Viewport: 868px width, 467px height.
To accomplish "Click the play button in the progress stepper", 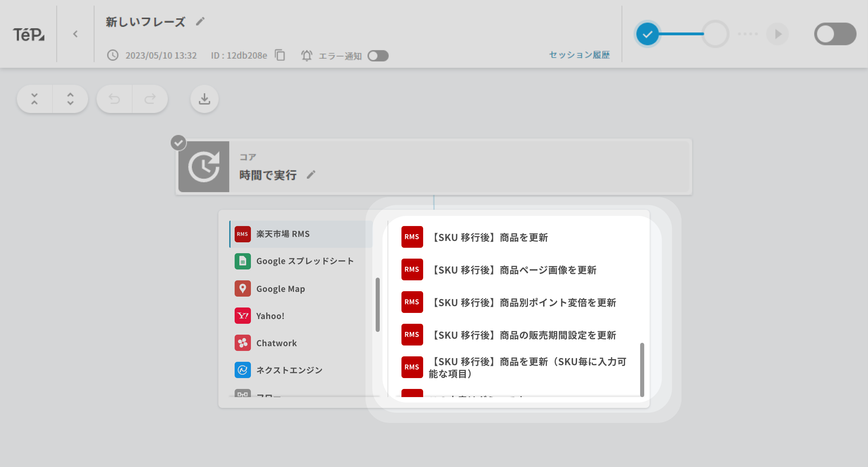I will 778,34.
